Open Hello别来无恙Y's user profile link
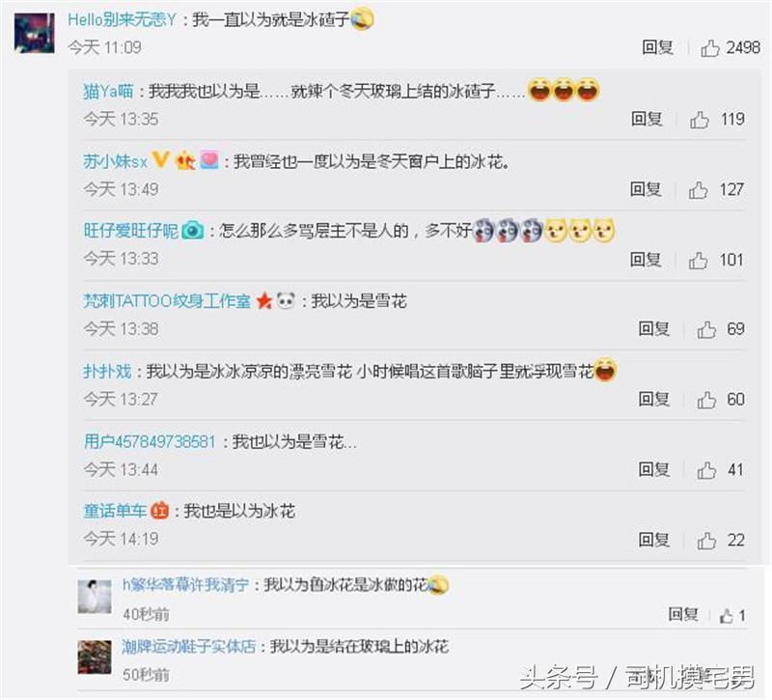This screenshot has height=700, width=772. click(122, 19)
